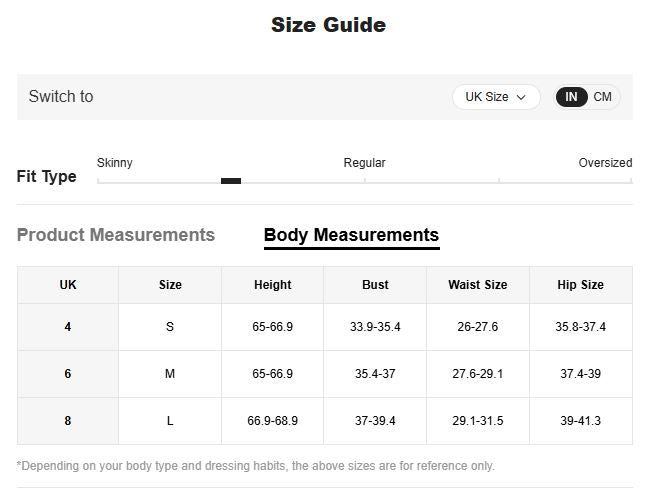This screenshot has width=654, height=503.
Task: Click the chevron arrow in UK Size selector
Action: pyautogui.click(x=521, y=97)
